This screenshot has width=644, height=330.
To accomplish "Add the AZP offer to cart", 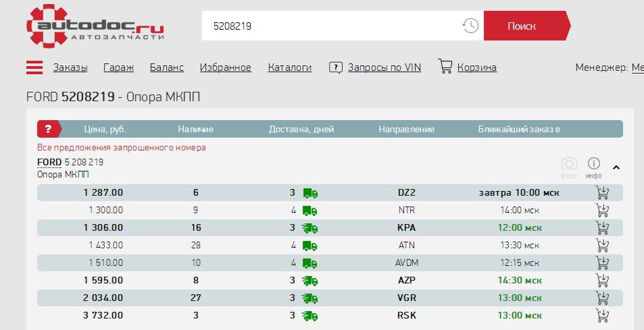I will pyautogui.click(x=602, y=280).
